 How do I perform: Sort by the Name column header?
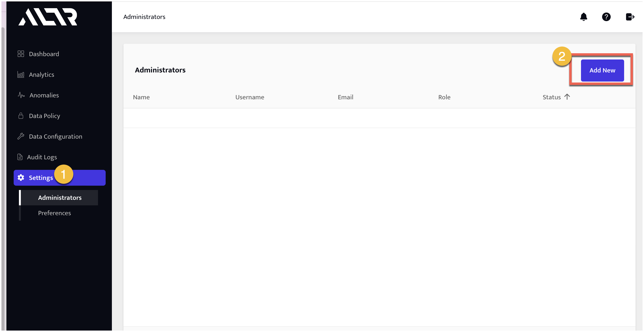pos(141,97)
